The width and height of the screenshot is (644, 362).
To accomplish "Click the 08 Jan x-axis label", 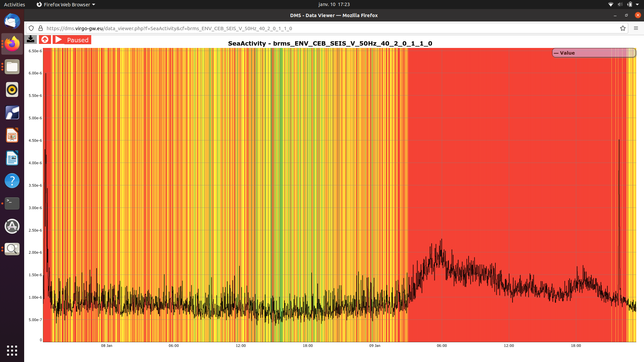I will [107, 346].
